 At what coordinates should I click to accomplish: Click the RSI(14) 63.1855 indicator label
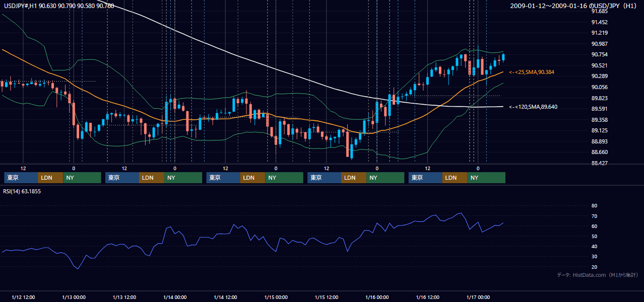(22, 191)
